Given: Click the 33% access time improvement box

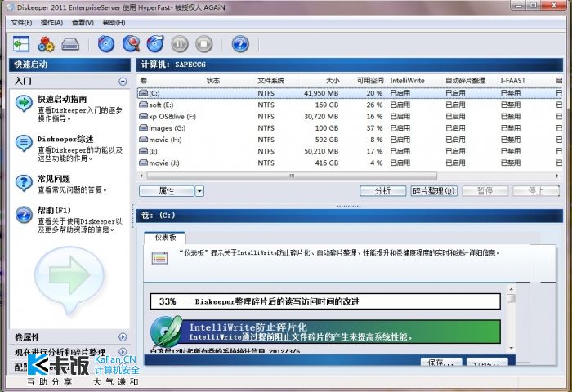Looking at the screenshot, I should pos(325,301).
